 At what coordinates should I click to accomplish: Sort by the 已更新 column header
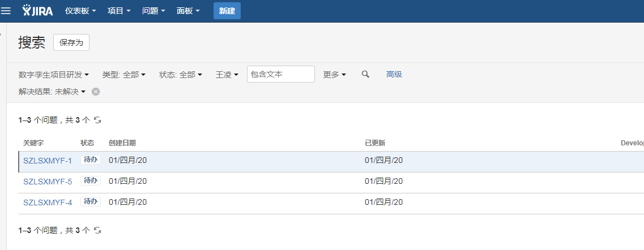coord(375,143)
